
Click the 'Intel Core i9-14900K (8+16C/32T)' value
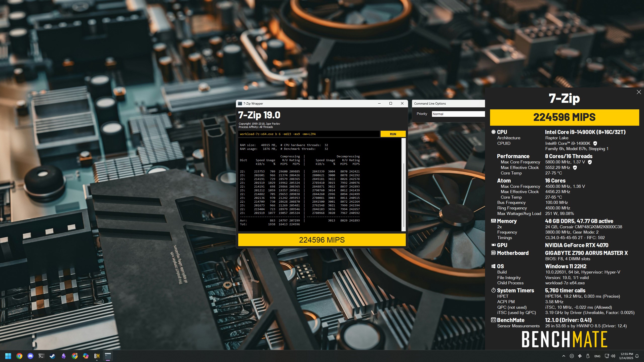tap(585, 132)
